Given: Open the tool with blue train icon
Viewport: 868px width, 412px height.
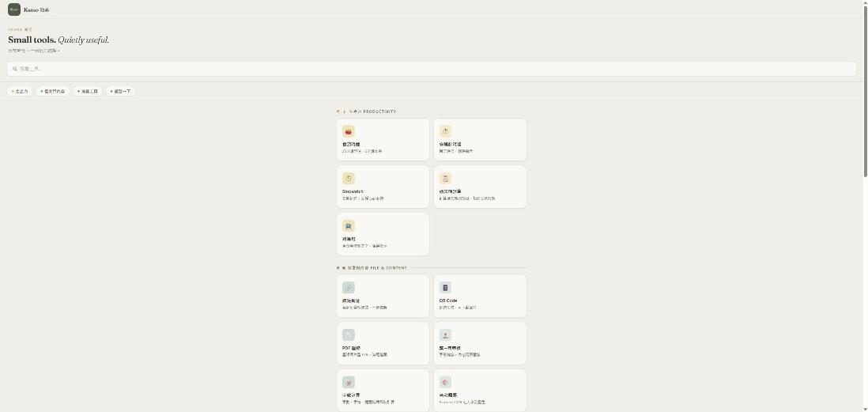Looking at the screenshot, I should 383,234.
